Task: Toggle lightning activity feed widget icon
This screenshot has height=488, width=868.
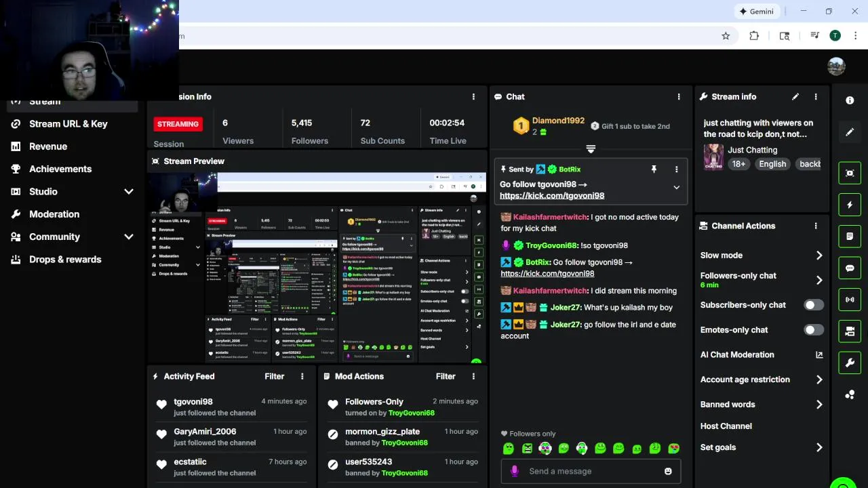Action: (850, 205)
